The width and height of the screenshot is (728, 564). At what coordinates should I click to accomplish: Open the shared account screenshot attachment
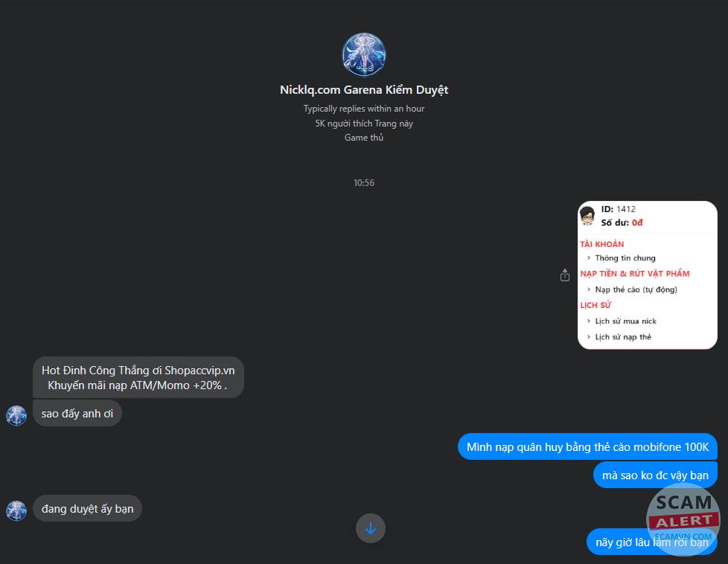pyautogui.click(x=647, y=275)
